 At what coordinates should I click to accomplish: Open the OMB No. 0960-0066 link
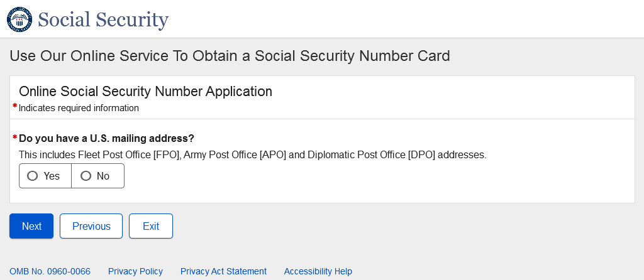(50, 271)
